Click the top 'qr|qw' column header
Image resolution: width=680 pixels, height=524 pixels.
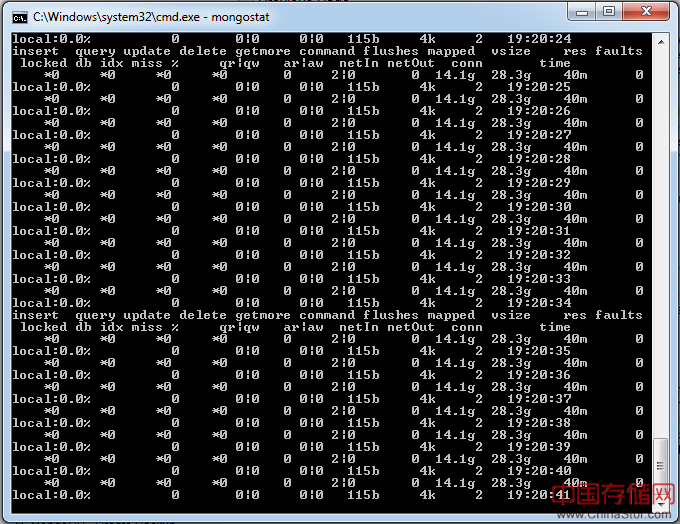(239, 64)
